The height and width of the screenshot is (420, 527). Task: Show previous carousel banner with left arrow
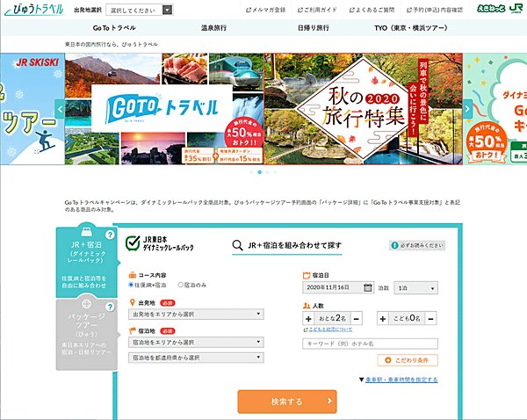(60, 109)
